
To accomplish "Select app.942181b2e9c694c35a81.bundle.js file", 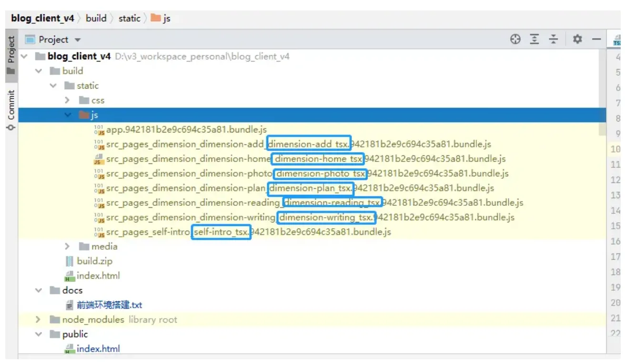I will coord(186,129).
